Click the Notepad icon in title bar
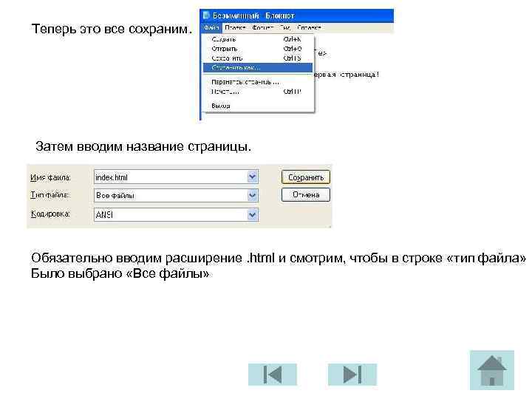This screenshot has width=532, height=399. click(x=206, y=16)
